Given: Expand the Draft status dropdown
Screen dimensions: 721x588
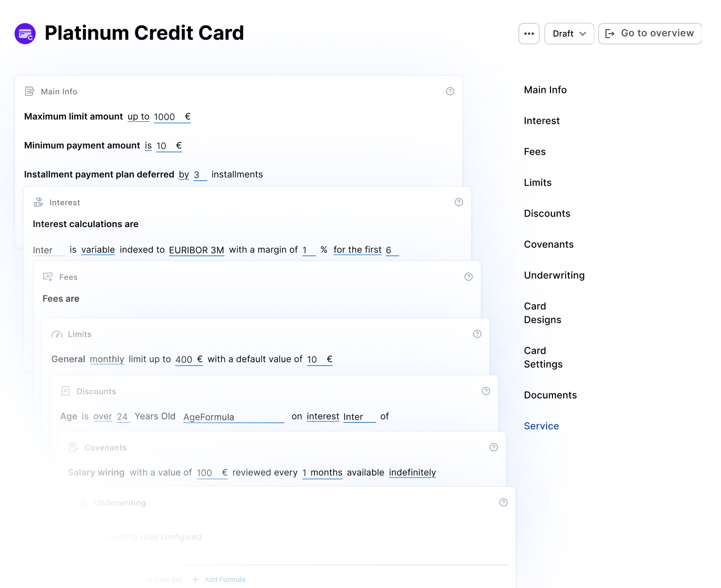Looking at the screenshot, I should pos(569,34).
